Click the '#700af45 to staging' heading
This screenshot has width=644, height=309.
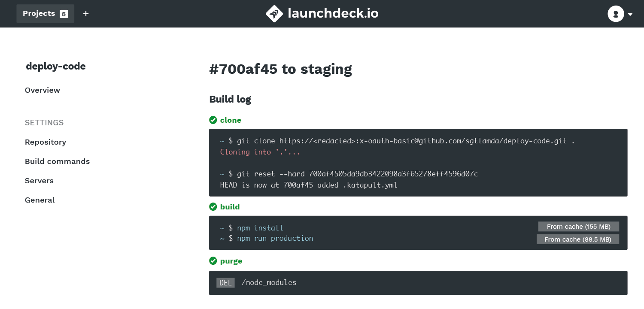[x=280, y=69]
